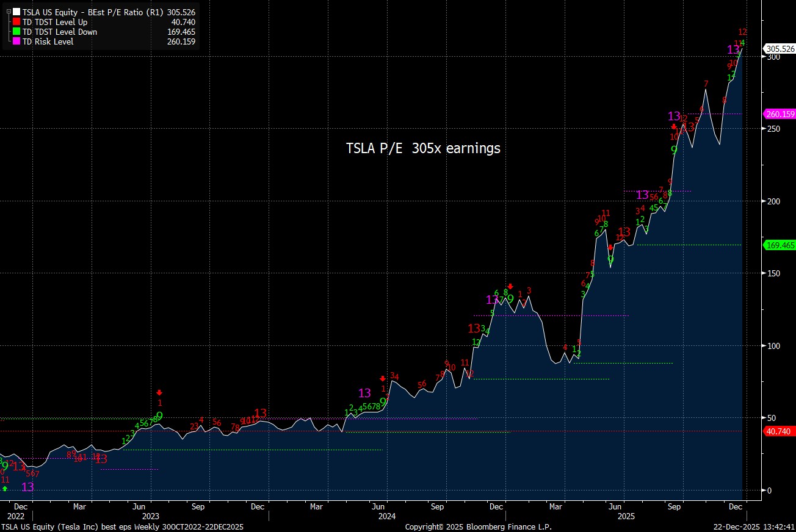Click the red down arrow near June 2024
796x532 pixels.
383,378
